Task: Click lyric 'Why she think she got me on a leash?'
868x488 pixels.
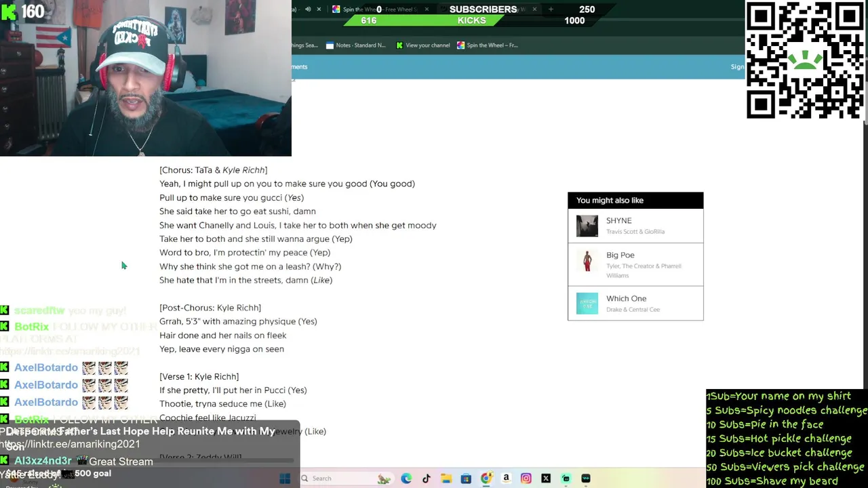Action: (250, 266)
